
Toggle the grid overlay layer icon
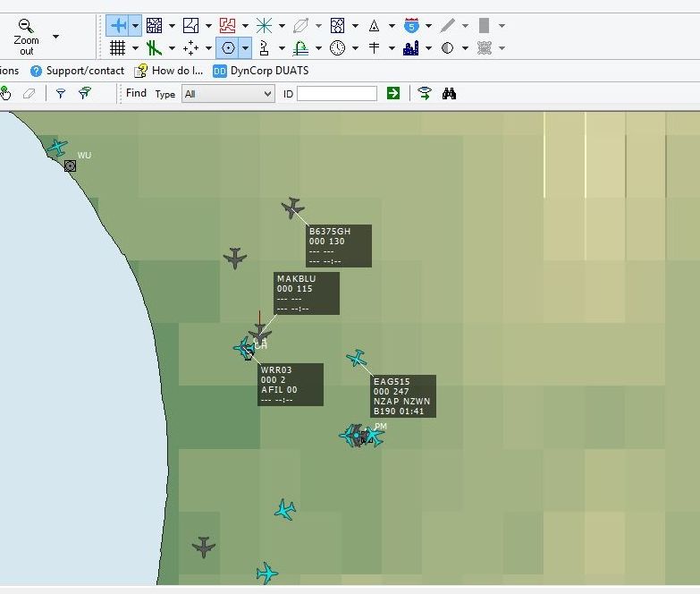(117, 48)
